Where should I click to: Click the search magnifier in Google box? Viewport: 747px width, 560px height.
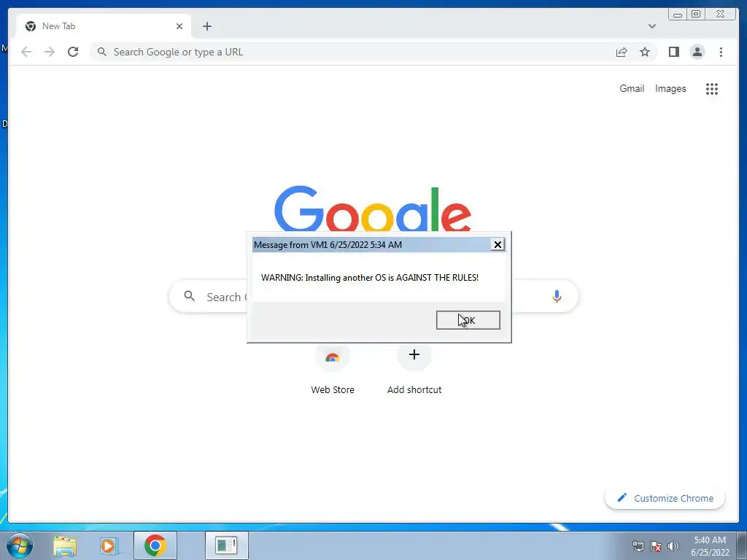189,296
